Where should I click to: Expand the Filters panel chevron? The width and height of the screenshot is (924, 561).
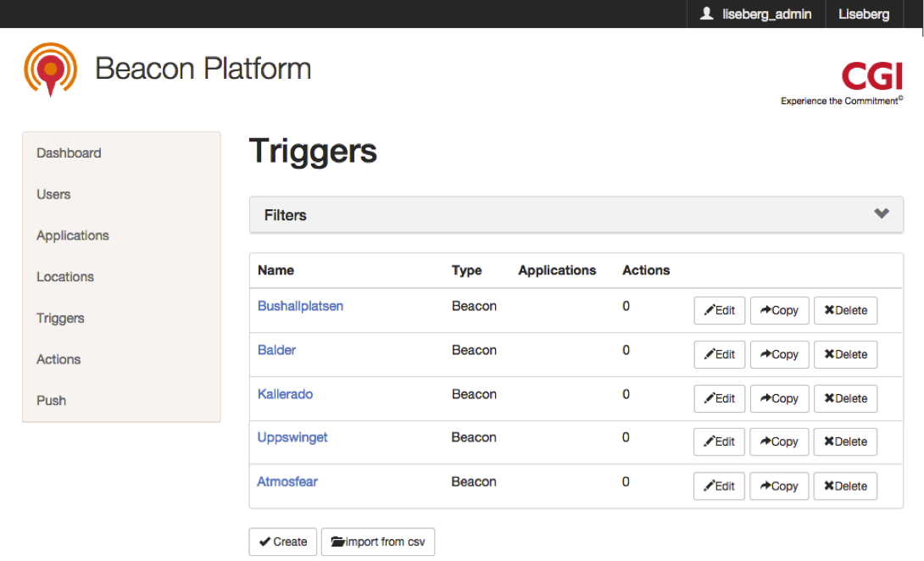[x=882, y=214]
